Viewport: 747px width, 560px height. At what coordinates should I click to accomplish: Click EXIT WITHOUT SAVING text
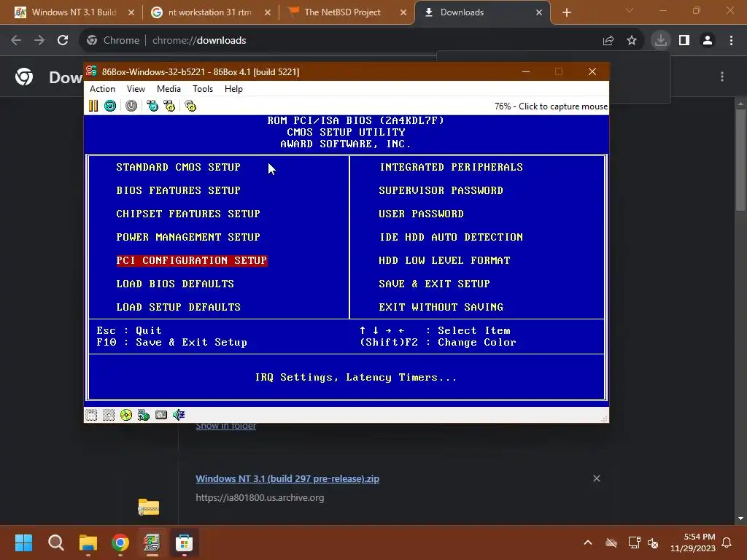pos(441,307)
